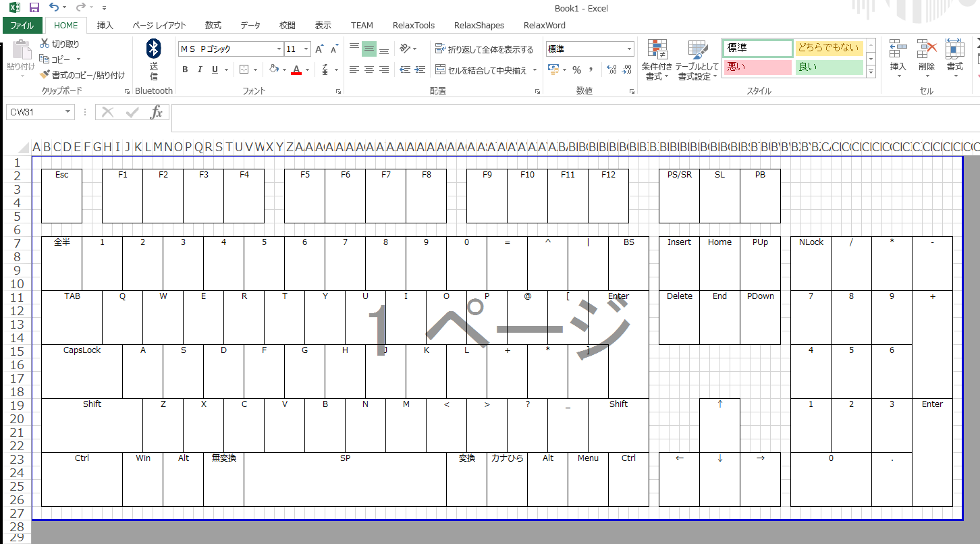Switch to 挿入 tab

coord(105,26)
